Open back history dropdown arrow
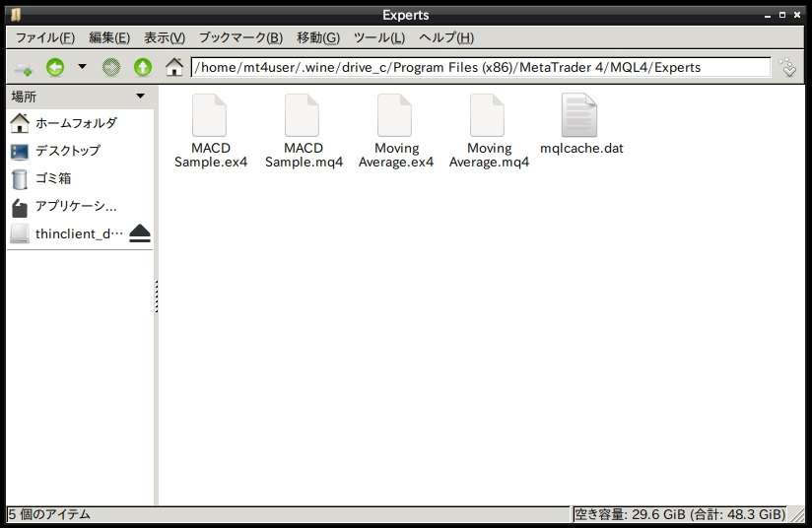 click(82, 67)
